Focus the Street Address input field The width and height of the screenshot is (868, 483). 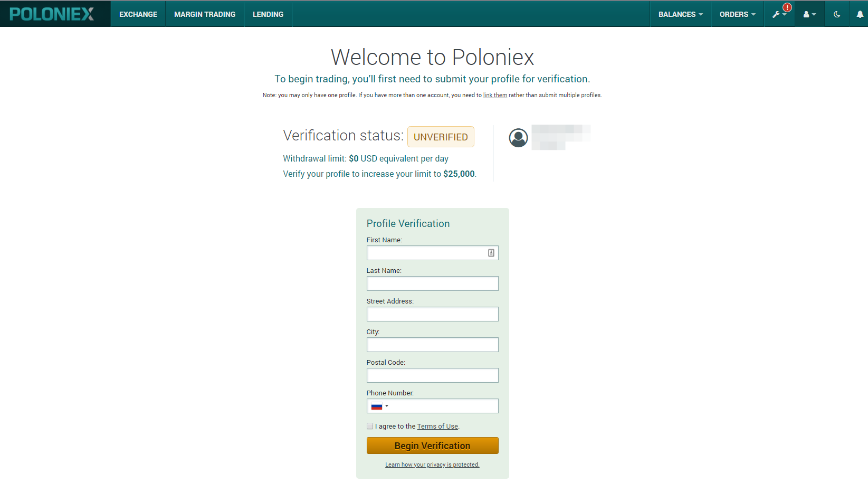pos(433,314)
